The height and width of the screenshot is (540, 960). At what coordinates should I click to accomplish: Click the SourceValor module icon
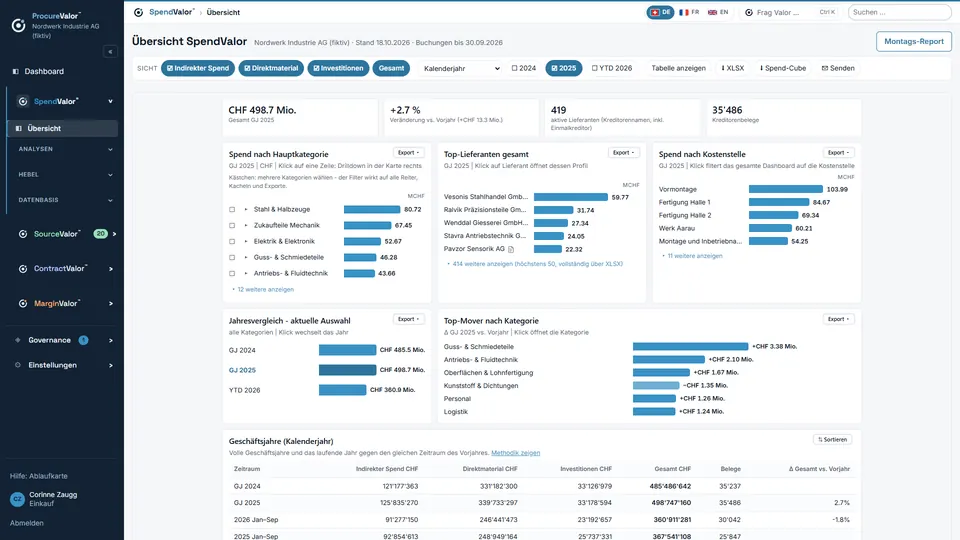[x=23, y=234]
